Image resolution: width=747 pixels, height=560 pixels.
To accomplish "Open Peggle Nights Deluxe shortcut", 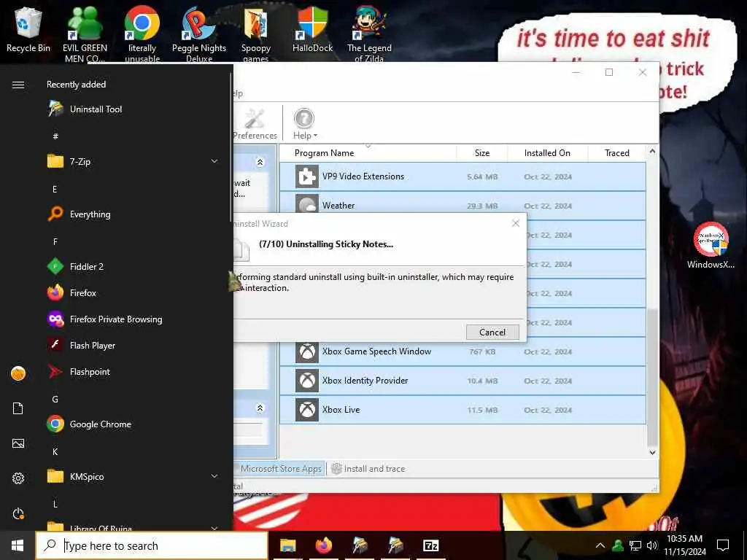I will click(x=199, y=34).
